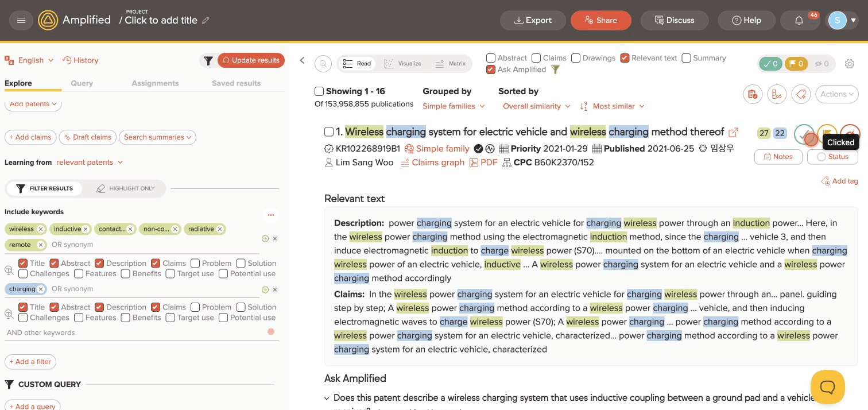
Task: Open Overall similarity sort dropdown
Action: pyautogui.click(x=536, y=106)
